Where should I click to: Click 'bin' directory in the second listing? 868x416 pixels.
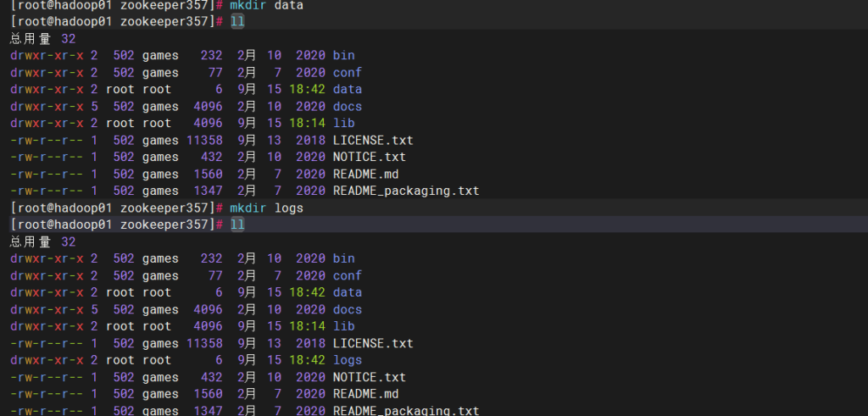pyautogui.click(x=343, y=258)
